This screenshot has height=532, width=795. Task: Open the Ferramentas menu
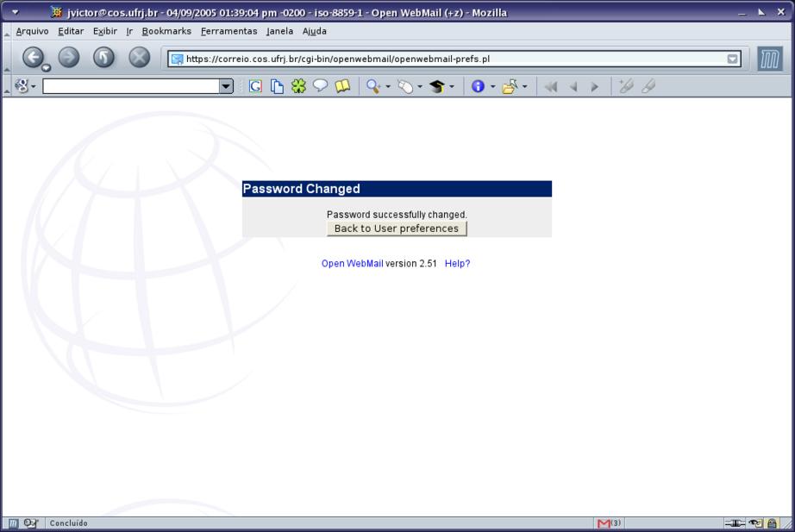pyautogui.click(x=228, y=31)
